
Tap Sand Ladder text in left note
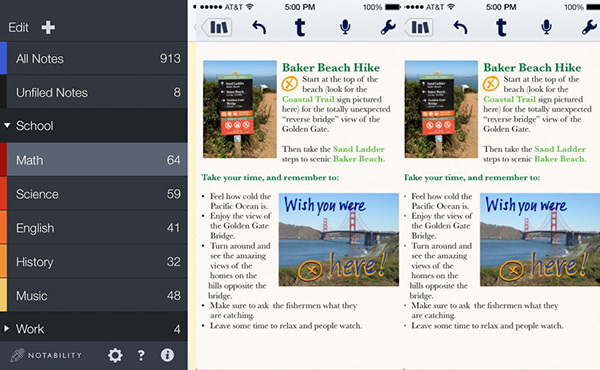pyautogui.click(x=359, y=149)
